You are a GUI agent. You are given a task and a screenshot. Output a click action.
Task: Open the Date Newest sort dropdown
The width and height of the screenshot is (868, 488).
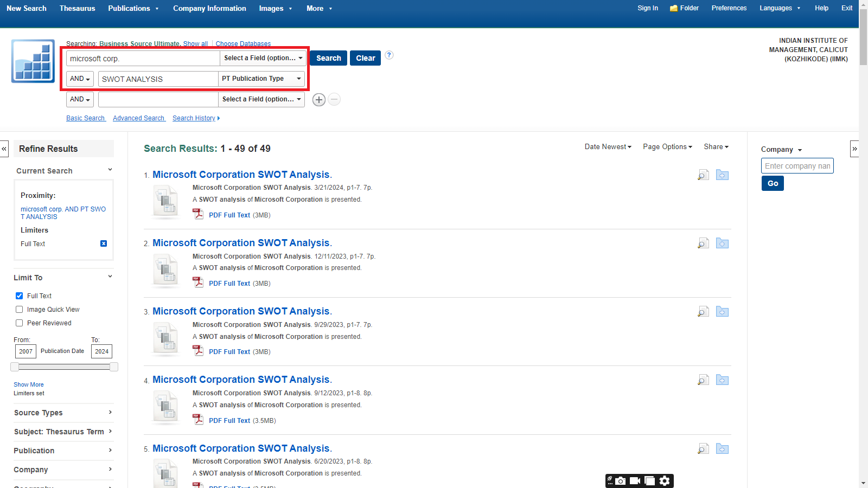point(608,147)
